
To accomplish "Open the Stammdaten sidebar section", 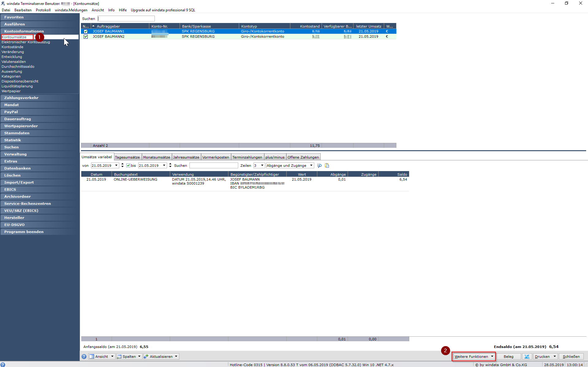I will [x=40, y=133].
